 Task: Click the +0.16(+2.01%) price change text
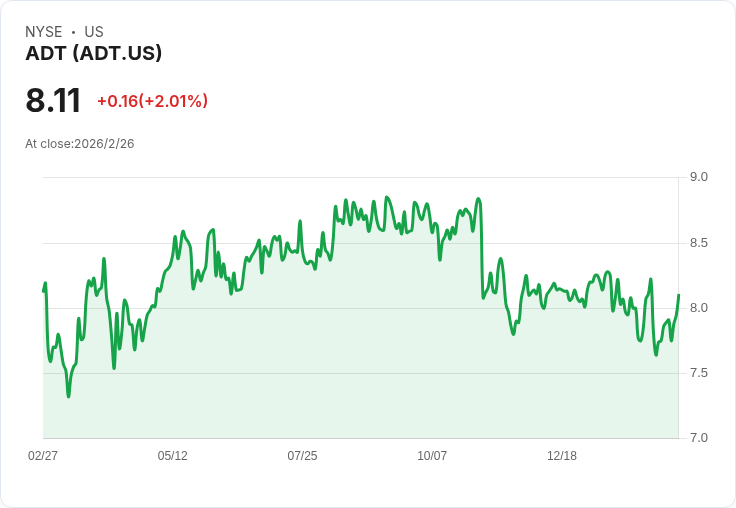coord(152,101)
